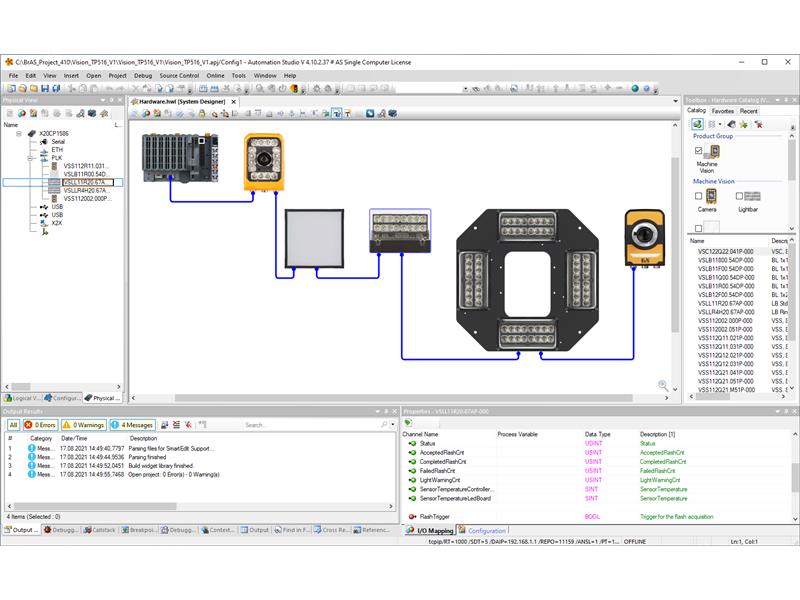Enable the Camera filter checkbox

(698, 196)
